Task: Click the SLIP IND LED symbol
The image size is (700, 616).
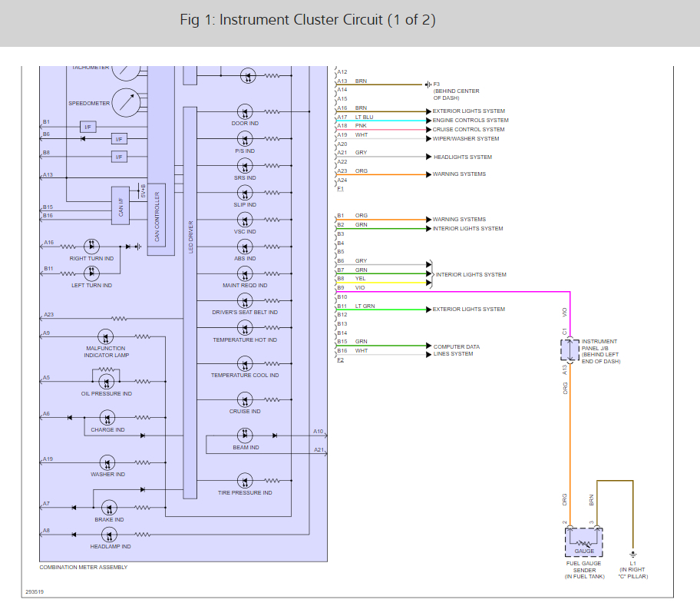Action: click(245, 193)
